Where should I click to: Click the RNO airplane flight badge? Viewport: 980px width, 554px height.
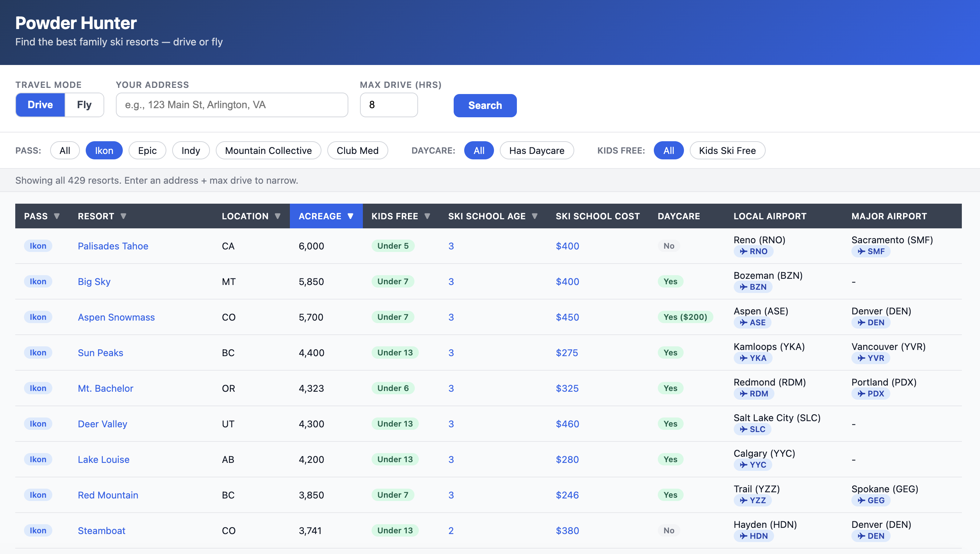coord(753,251)
